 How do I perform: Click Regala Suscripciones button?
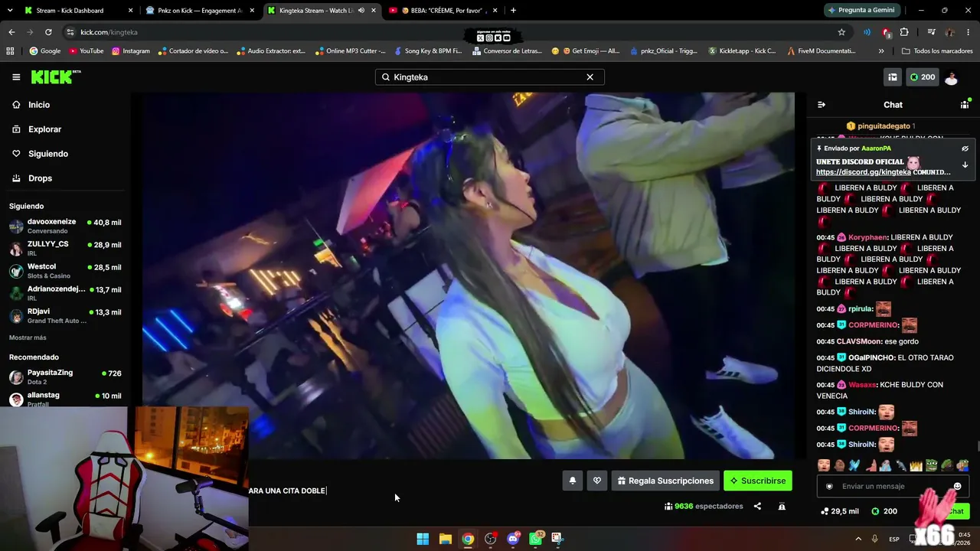point(665,481)
